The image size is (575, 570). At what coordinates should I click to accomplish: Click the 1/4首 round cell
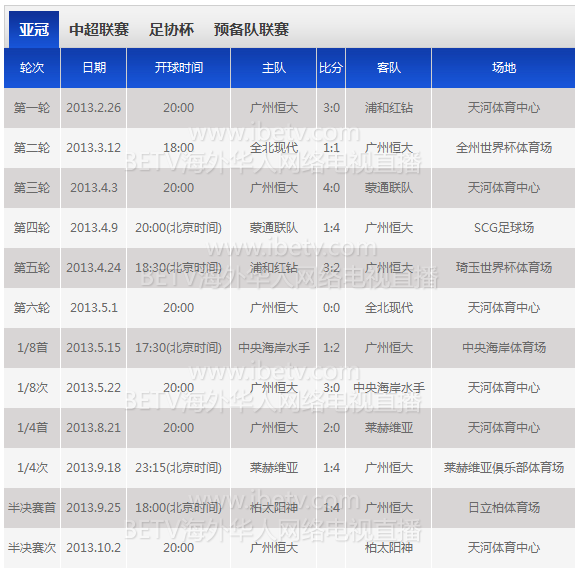(32, 428)
